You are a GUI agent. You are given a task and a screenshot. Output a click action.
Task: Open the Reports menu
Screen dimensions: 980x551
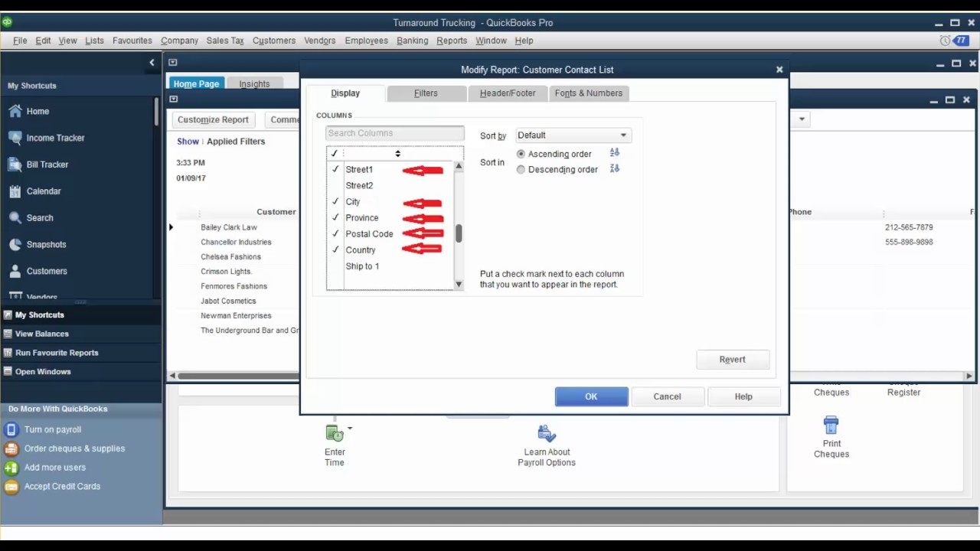[x=452, y=41]
